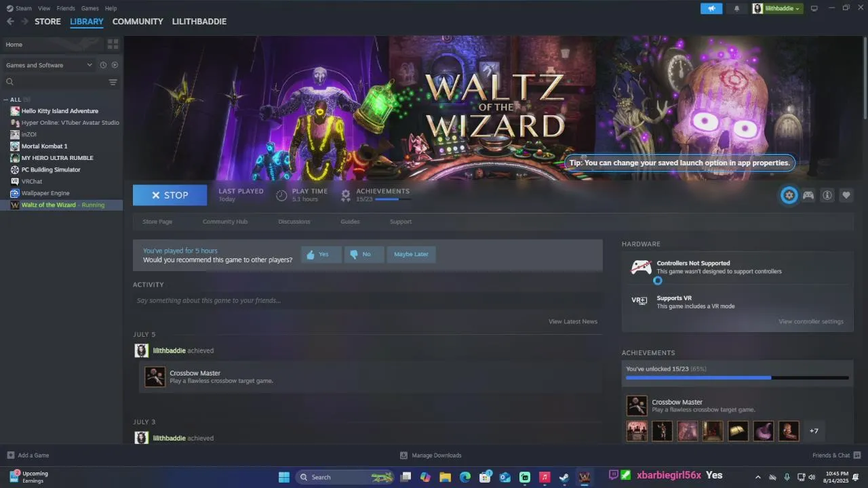Image resolution: width=868 pixels, height=488 pixels.
Task: Open View controller settings link
Action: (811, 321)
